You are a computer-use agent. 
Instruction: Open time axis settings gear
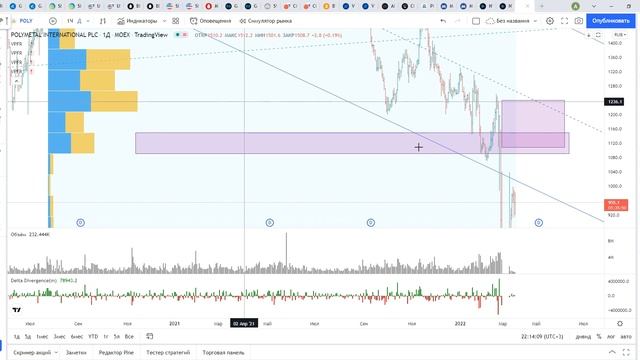(620, 323)
